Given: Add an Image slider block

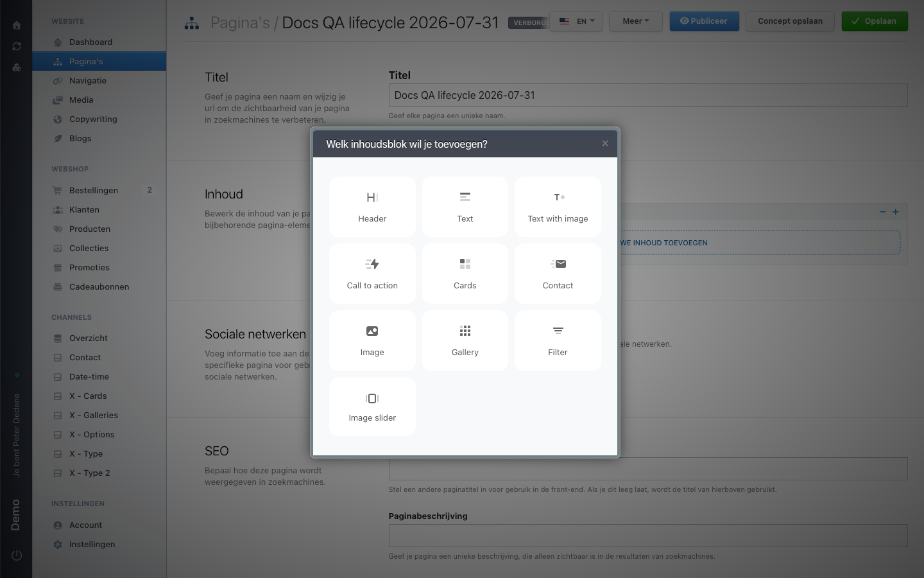Looking at the screenshot, I should [x=372, y=407].
